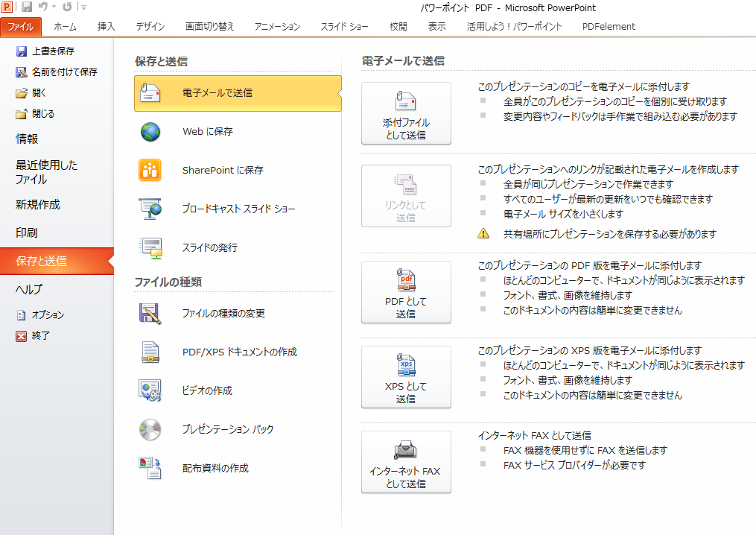The height and width of the screenshot is (535, 756).
Task: Click the orange SharePoint に保存 icon
Action: pos(150,171)
